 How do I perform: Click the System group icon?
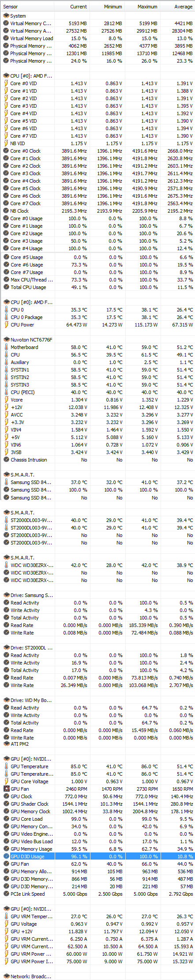(6, 16)
